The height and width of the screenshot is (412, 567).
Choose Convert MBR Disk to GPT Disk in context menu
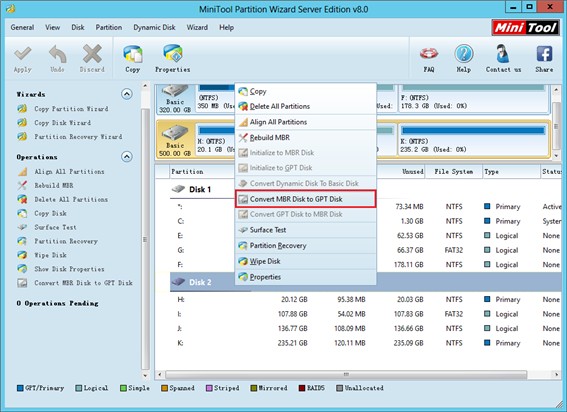tap(306, 199)
